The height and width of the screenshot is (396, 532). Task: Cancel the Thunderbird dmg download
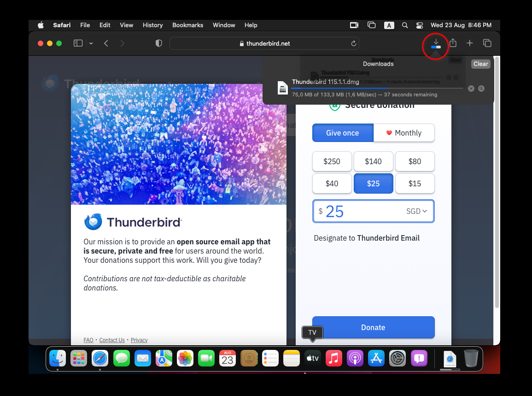[471, 89]
